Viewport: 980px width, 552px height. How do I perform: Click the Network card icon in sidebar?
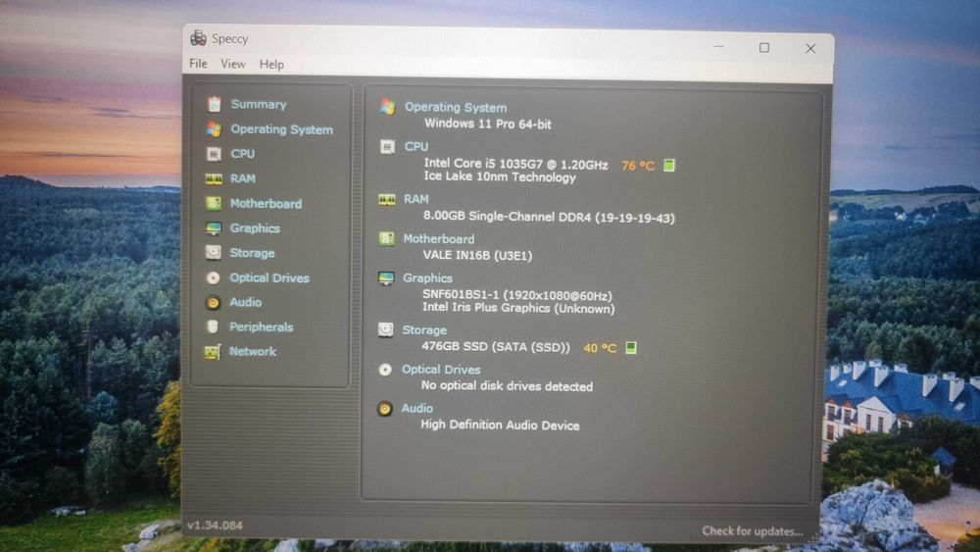[x=213, y=352]
